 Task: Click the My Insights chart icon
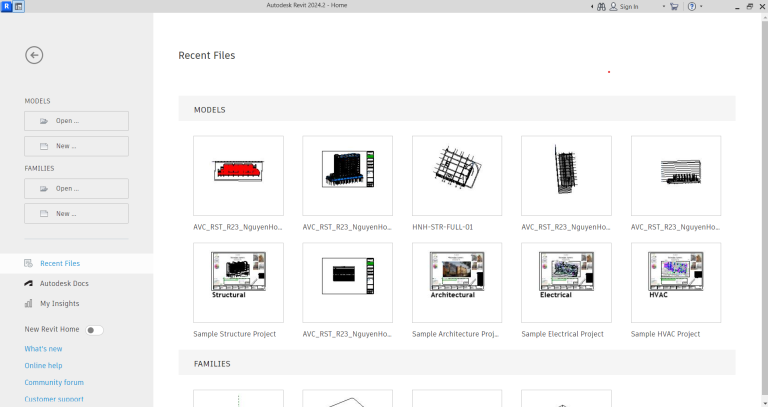[x=28, y=304]
